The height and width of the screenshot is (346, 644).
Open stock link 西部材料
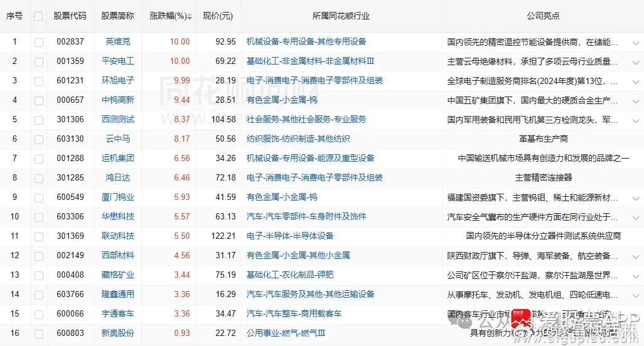118,255
